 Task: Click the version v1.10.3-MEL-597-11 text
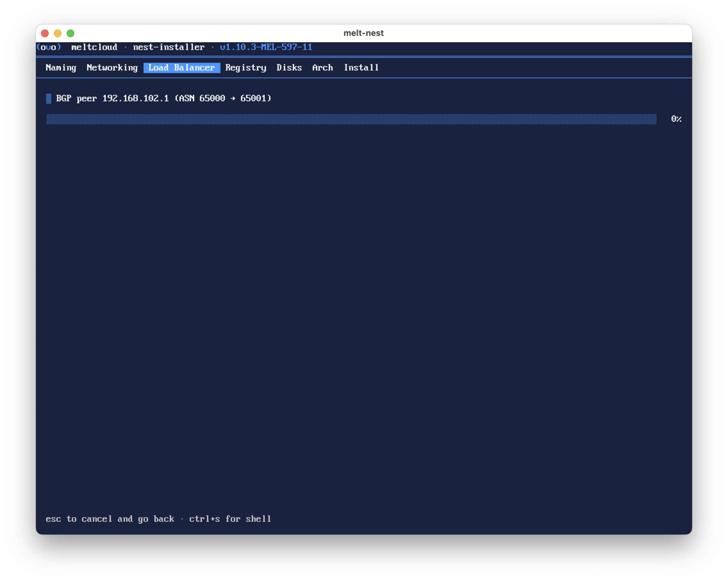click(x=266, y=47)
